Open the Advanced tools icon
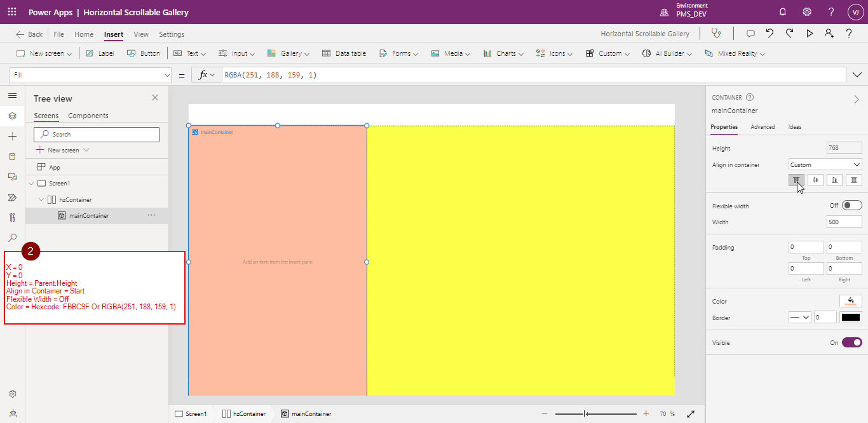Viewport: 868px width, 423px height. point(12,217)
